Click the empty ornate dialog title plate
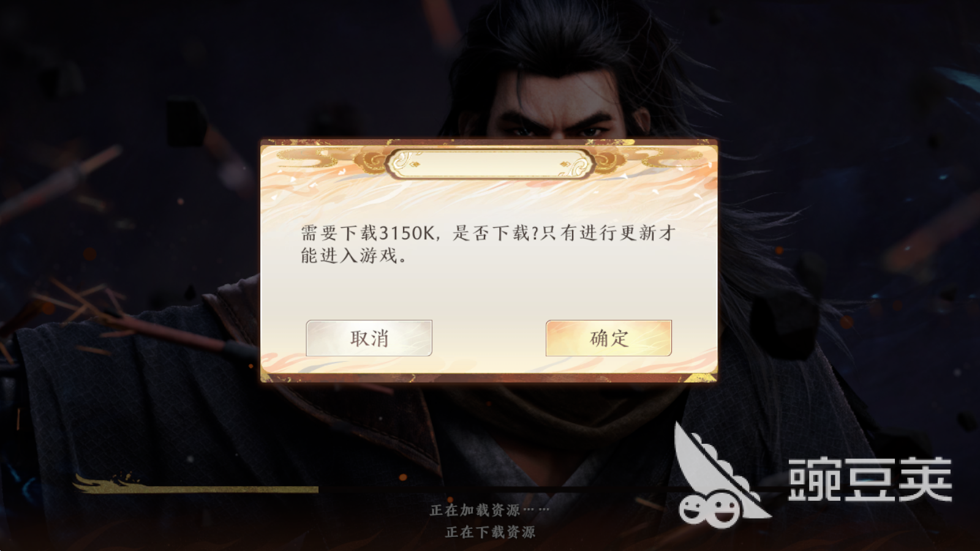 pyautogui.click(x=491, y=163)
